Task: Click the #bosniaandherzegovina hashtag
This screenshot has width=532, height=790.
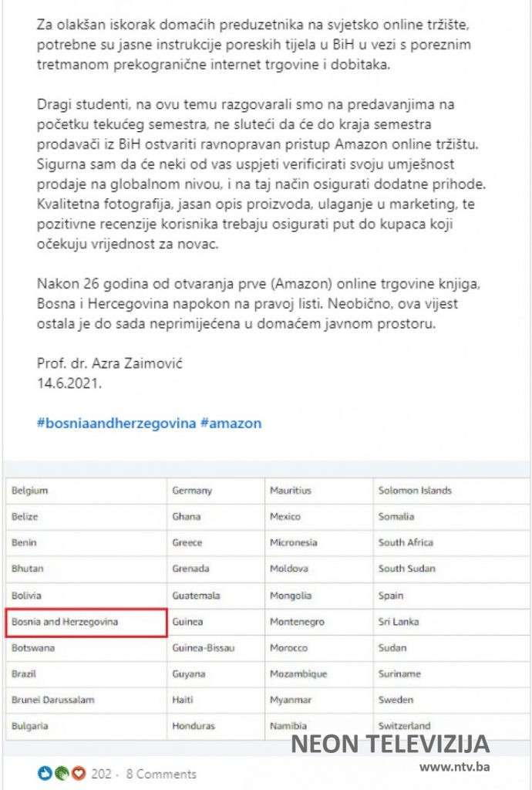Action: [116, 424]
